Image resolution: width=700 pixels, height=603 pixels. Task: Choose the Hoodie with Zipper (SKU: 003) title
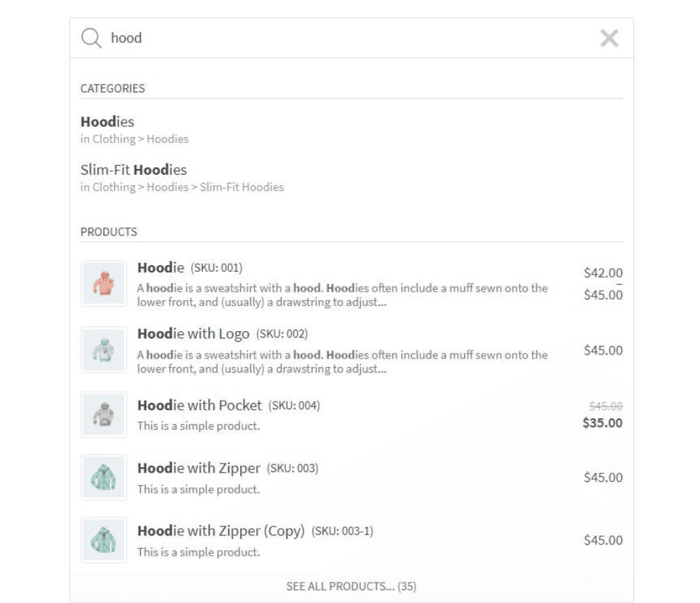coord(199,468)
